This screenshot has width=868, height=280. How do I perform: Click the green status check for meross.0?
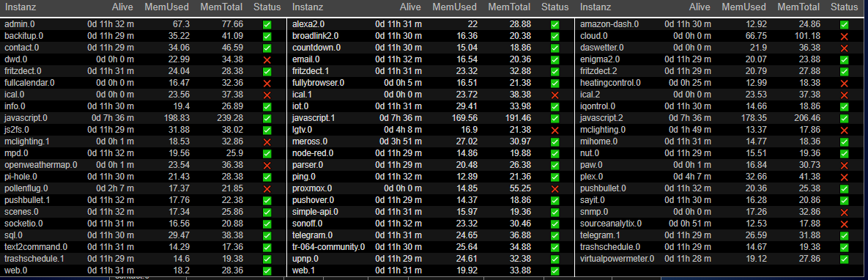coord(555,142)
